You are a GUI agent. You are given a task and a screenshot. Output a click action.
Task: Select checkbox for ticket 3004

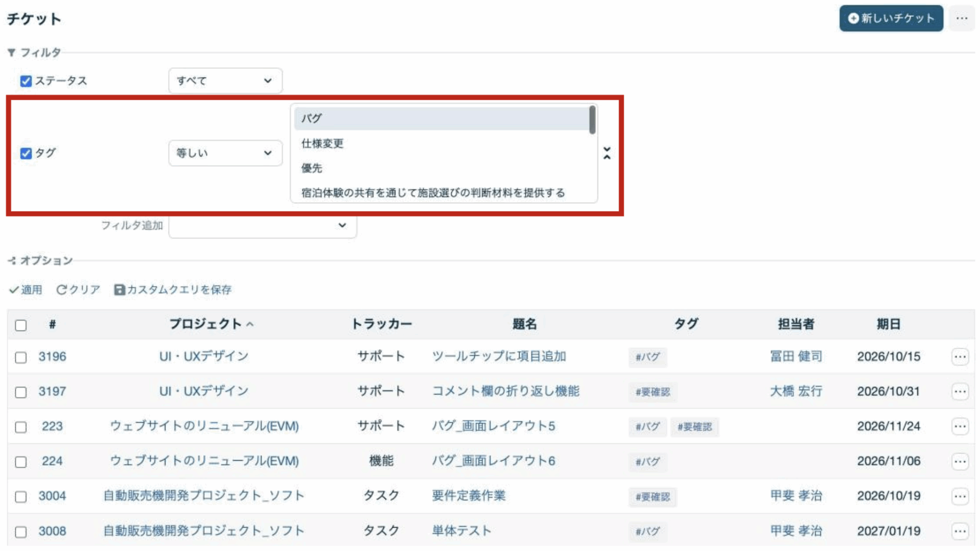click(x=21, y=497)
